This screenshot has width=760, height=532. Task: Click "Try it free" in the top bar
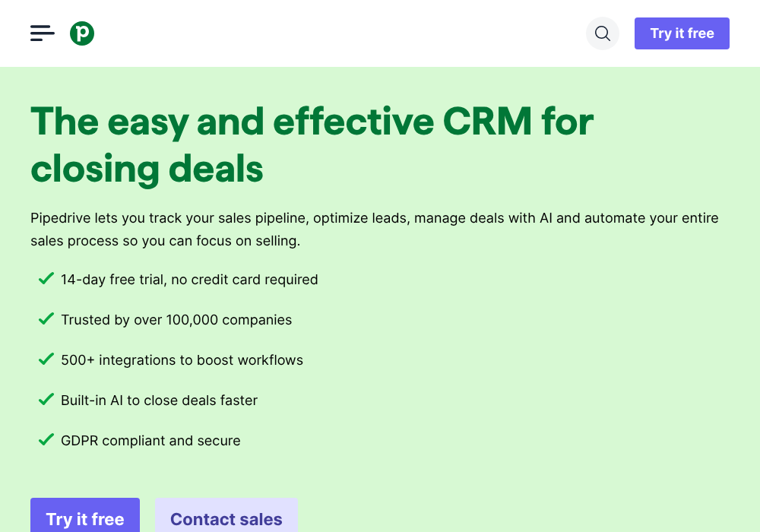tap(682, 33)
